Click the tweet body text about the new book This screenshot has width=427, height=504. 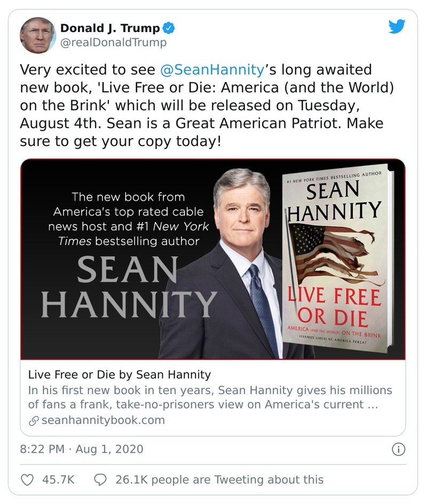pos(202,107)
